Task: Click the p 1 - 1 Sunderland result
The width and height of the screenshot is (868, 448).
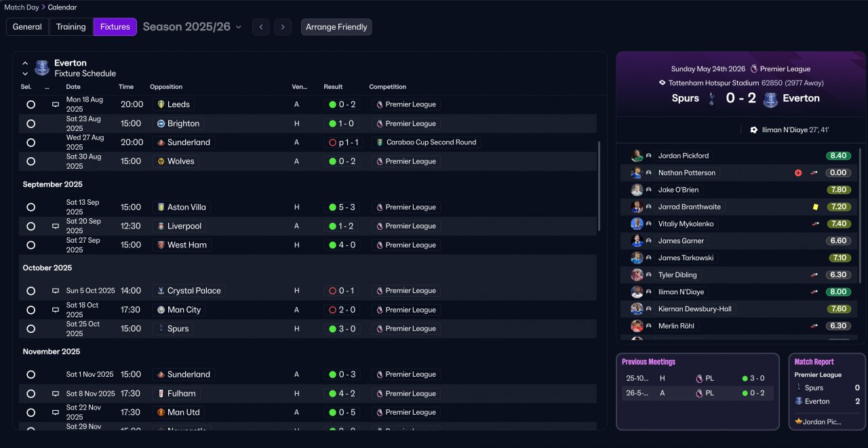Action: [x=344, y=142]
